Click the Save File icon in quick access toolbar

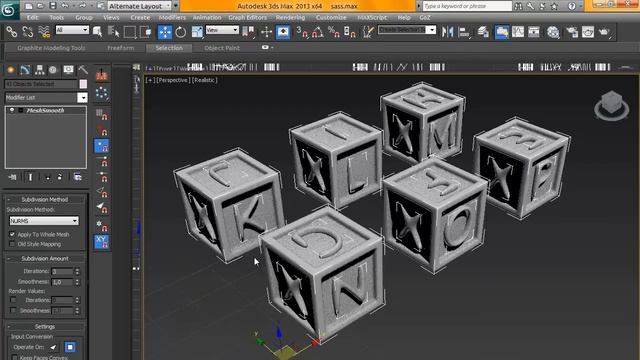coord(53,6)
